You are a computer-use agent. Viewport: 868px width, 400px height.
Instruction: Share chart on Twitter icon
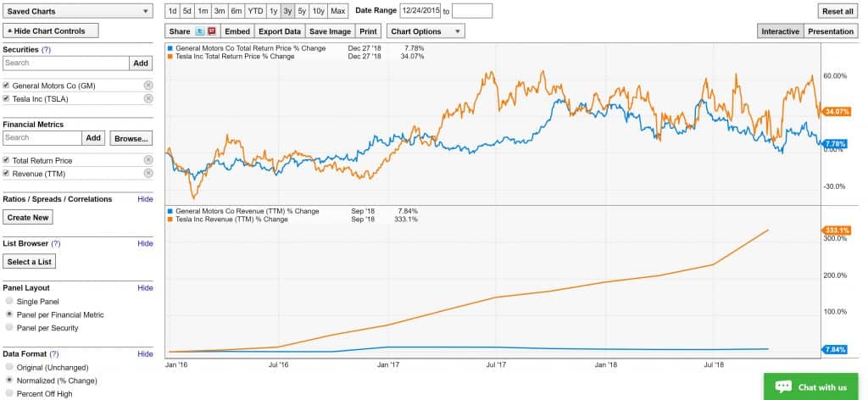point(201,31)
